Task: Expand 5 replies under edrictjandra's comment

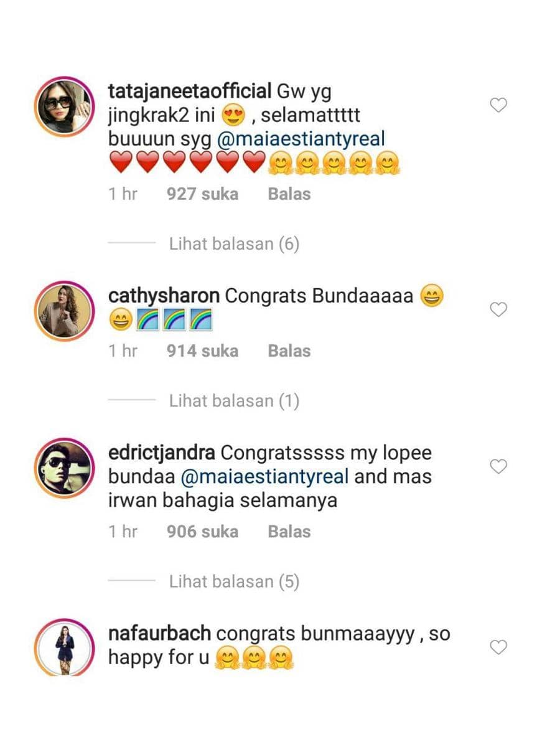Action: (234, 582)
